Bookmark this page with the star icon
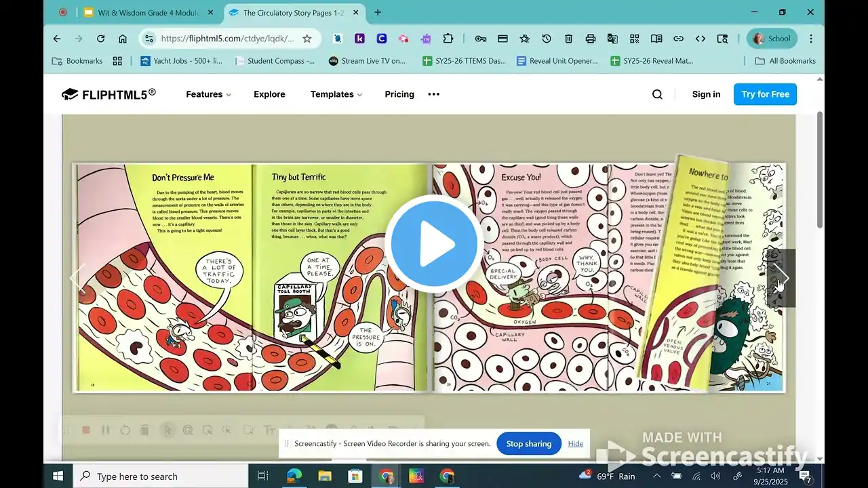 click(x=307, y=39)
